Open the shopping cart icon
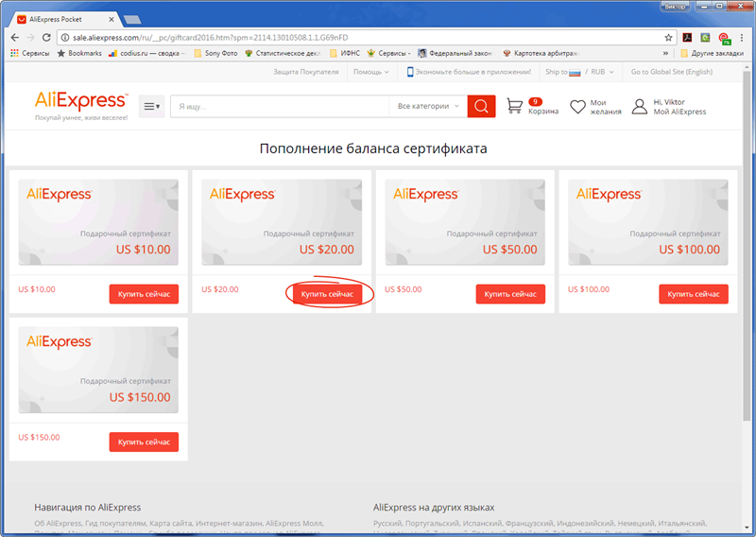756x537 pixels. pyautogui.click(x=515, y=107)
